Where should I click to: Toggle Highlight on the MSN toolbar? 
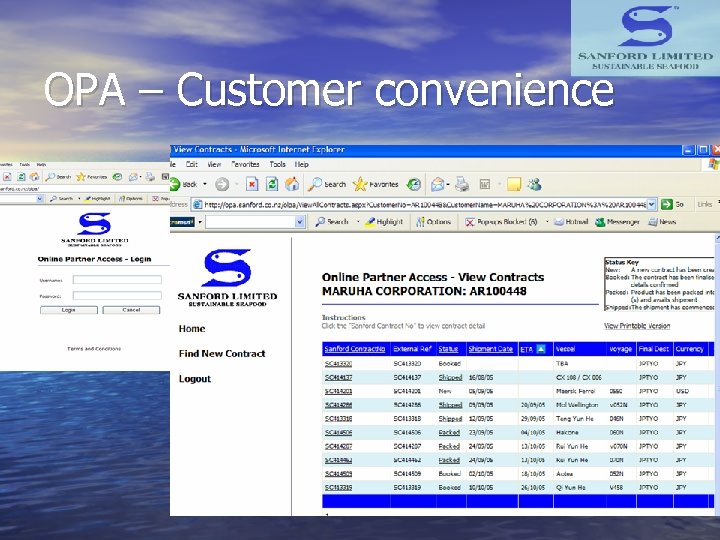pyautogui.click(x=383, y=222)
